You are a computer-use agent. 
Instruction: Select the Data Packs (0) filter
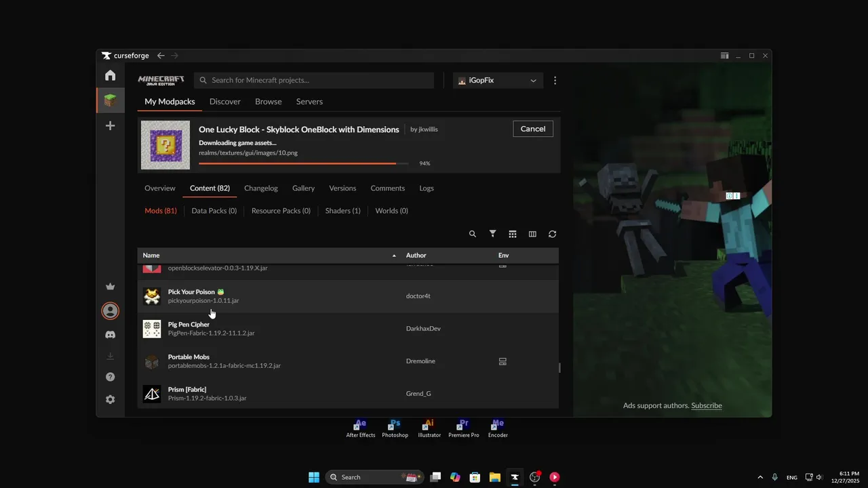(214, 211)
